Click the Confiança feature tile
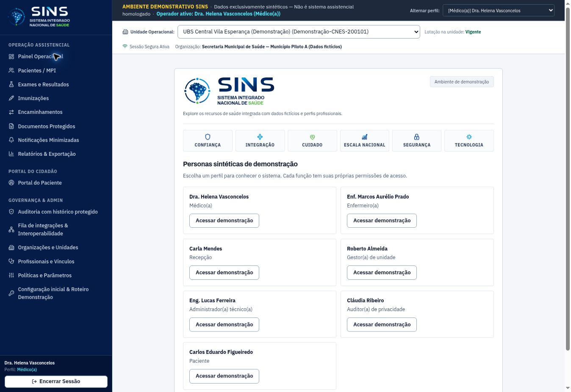The image size is (571, 392). [208, 141]
